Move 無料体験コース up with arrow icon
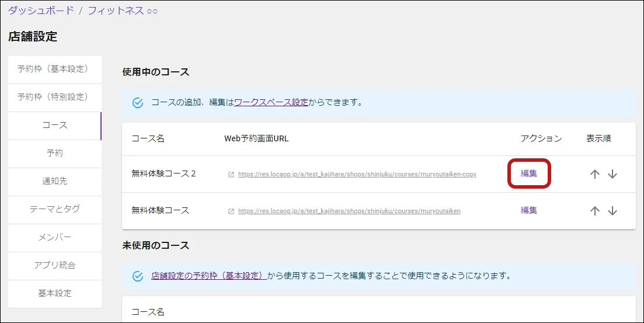Viewport: 644px width, 323px height. click(595, 211)
